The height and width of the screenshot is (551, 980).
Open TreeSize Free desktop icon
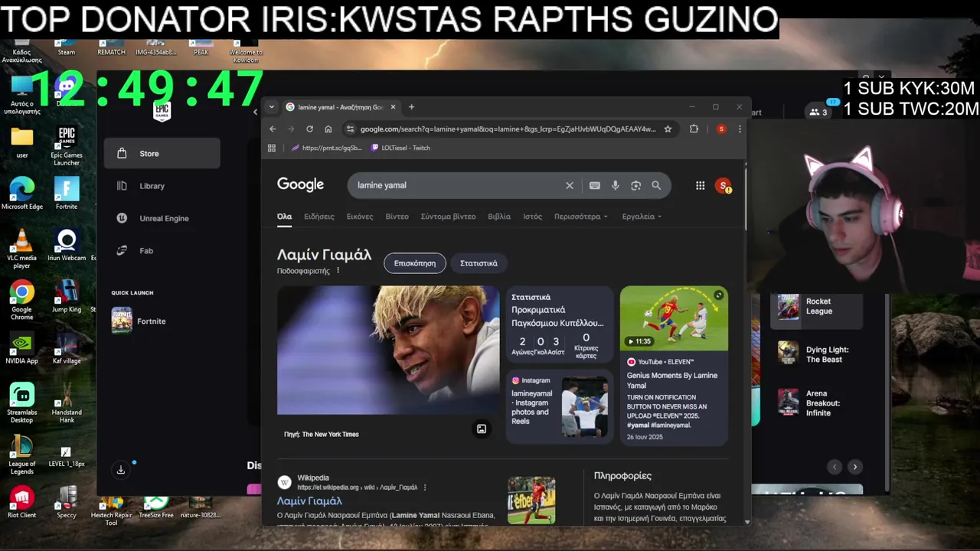coord(156,507)
